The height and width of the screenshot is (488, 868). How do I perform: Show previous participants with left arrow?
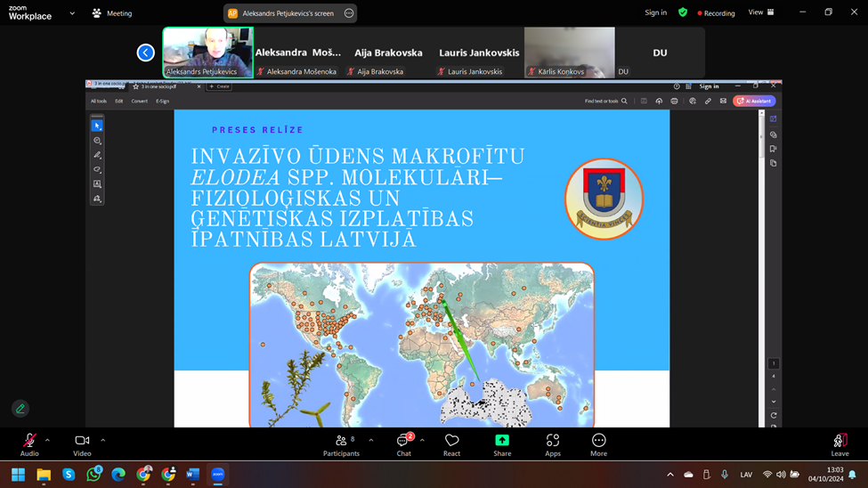tap(146, 53)
